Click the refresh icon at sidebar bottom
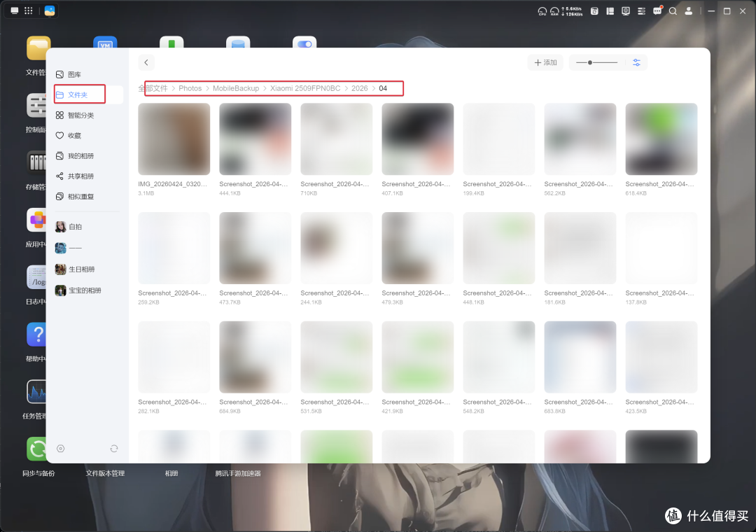 coord(114,449)
